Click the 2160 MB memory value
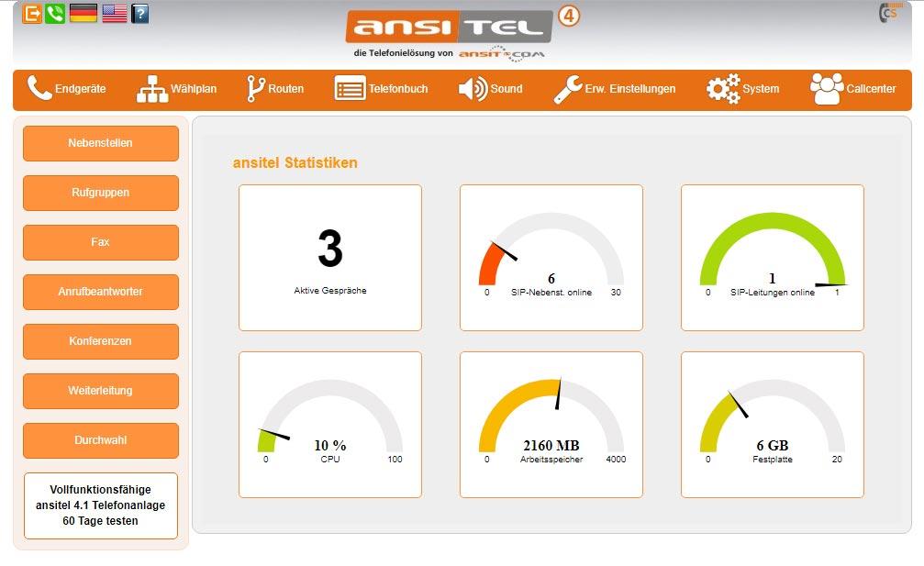The image size is (924, 566). (x=551, y=445)
